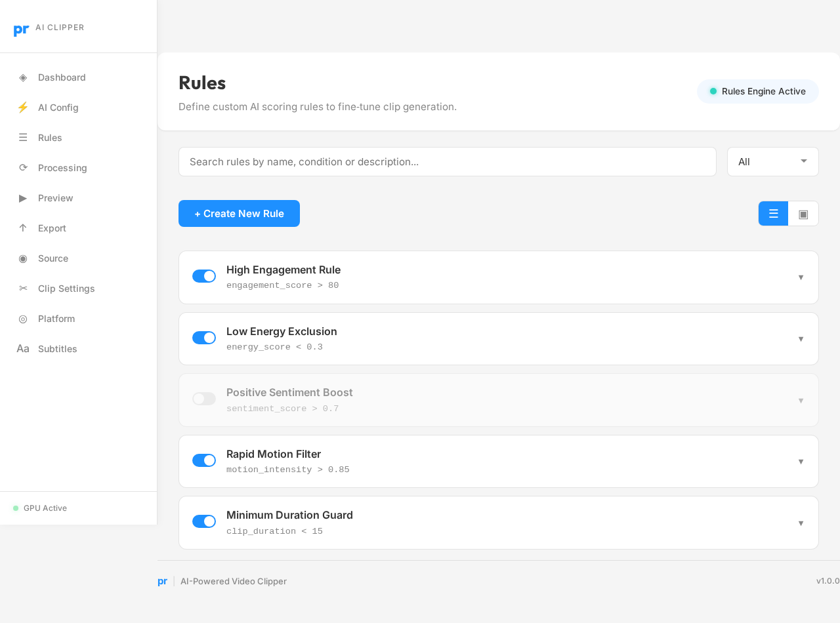Click the AI Config lightning bolt icon
This screenshot has height=623, width=840.
click(x=23, y=108)
